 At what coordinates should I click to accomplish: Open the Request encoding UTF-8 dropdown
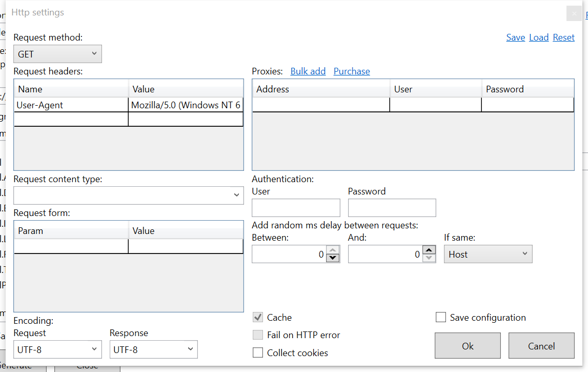57,349
